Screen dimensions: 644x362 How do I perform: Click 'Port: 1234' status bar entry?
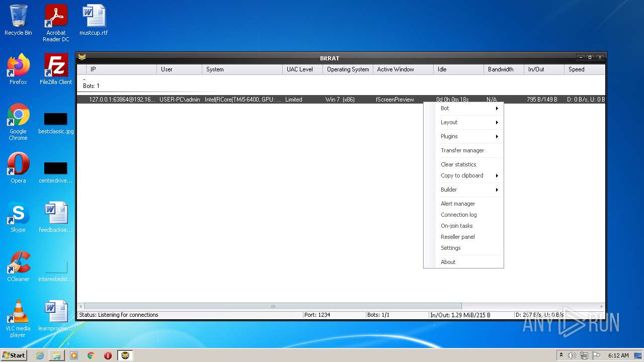[x=317, y=315]
